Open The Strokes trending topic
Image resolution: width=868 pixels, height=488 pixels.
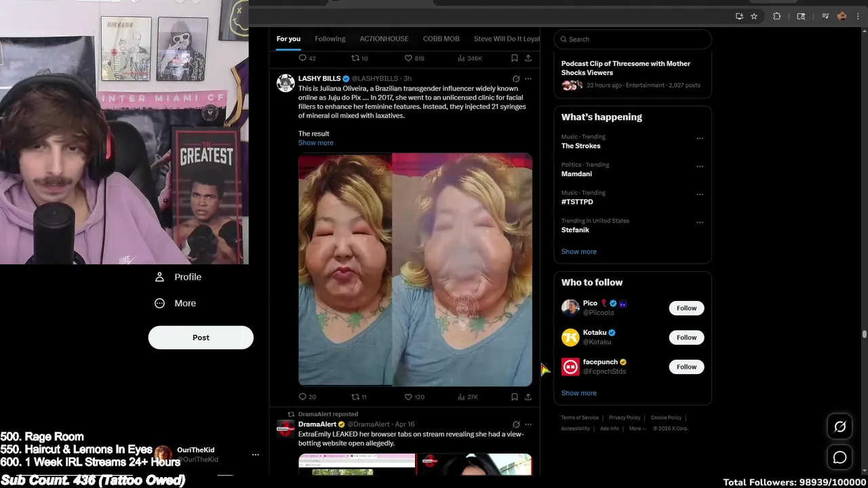[580, 146]
